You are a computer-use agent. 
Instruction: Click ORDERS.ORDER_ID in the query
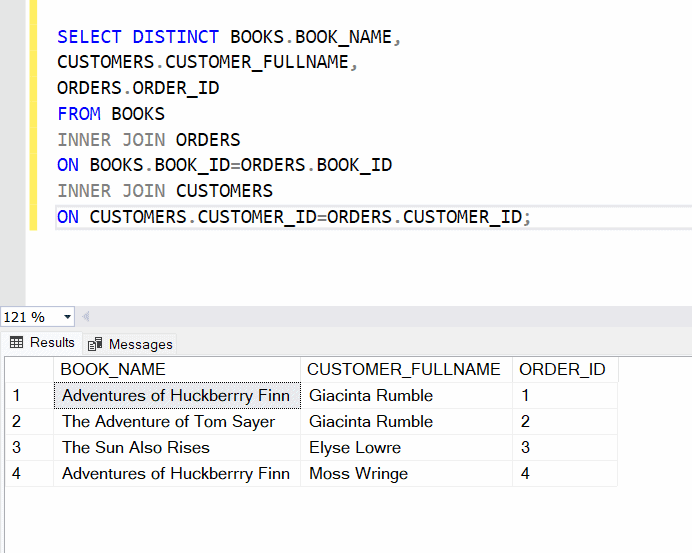[138, 88]
